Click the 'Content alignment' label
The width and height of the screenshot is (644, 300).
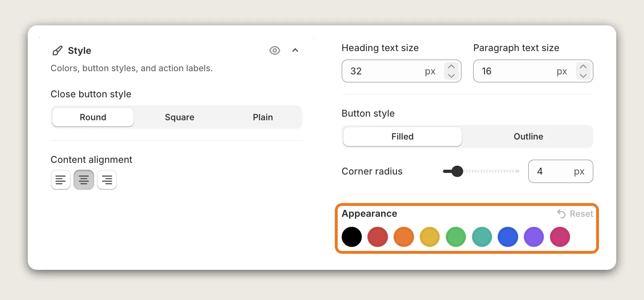point(91,160)
